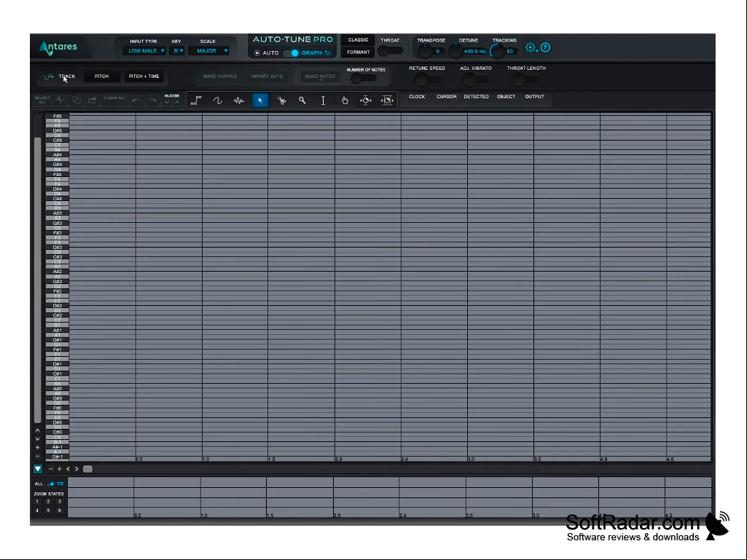
Task: Toggle the Throat modeling switch
Action: pyautogui.click(x=390, y=50)
